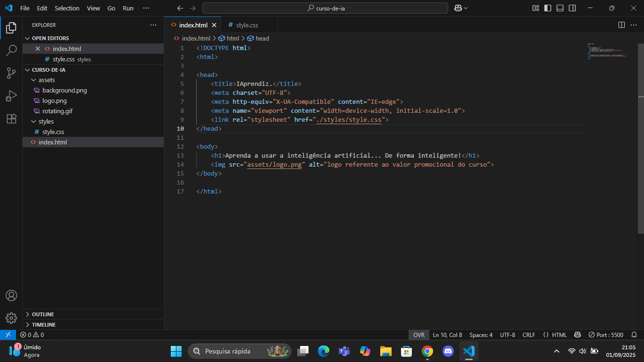This screenshot has height=362, width=644.
Task: Open the Extensions view
Action: pyautogui.click(x=11, y=118)
